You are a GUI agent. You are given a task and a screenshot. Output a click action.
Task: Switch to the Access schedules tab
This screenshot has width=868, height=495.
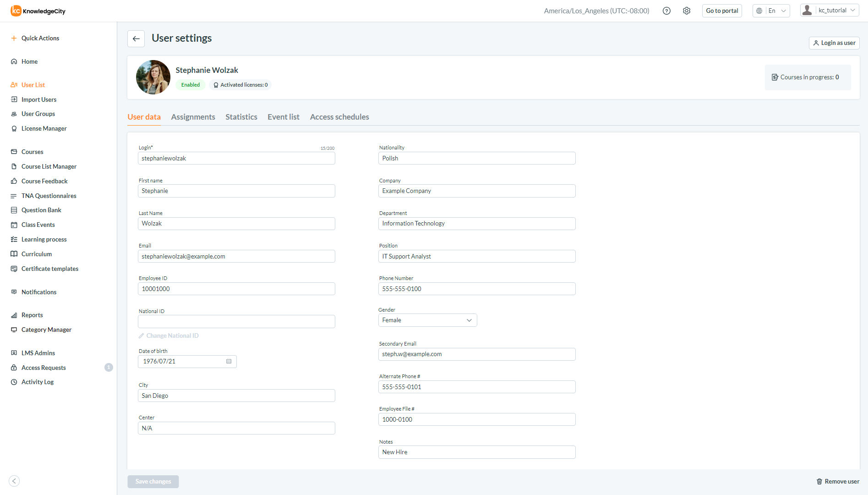(x=339, y=117)
